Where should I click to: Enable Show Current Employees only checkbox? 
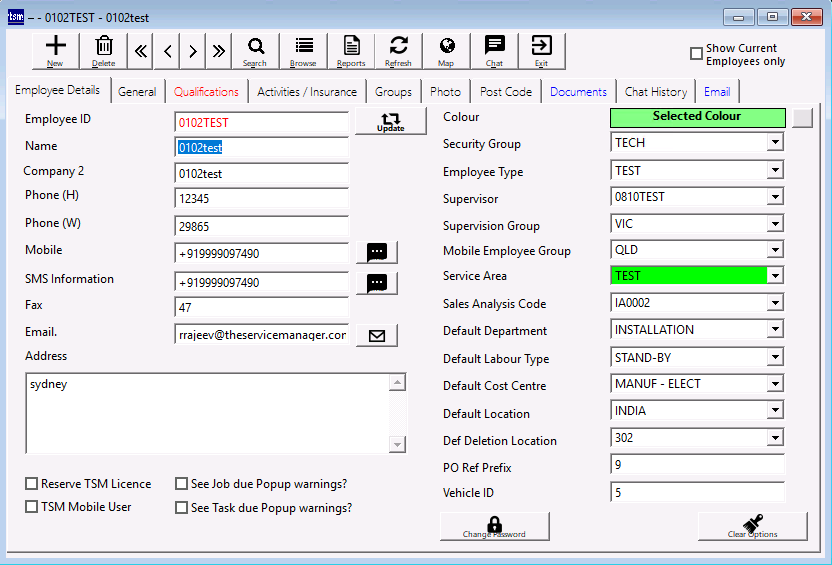697,54
